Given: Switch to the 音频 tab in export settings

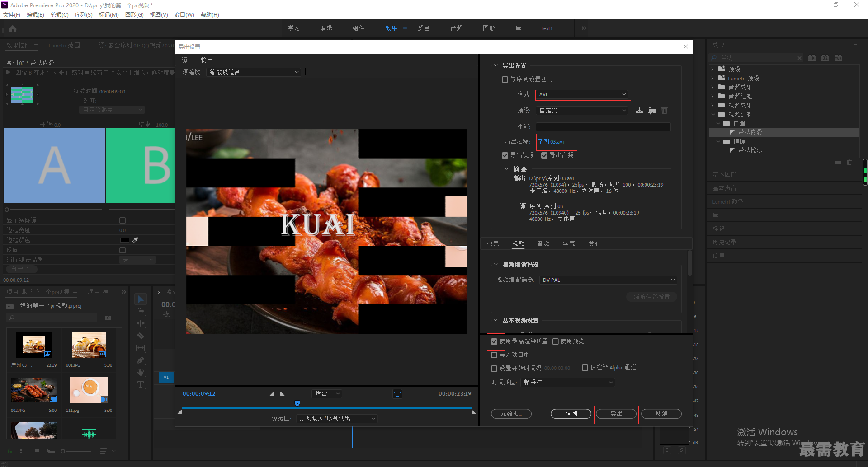Looking at the screenshot, I should [543, 244].
